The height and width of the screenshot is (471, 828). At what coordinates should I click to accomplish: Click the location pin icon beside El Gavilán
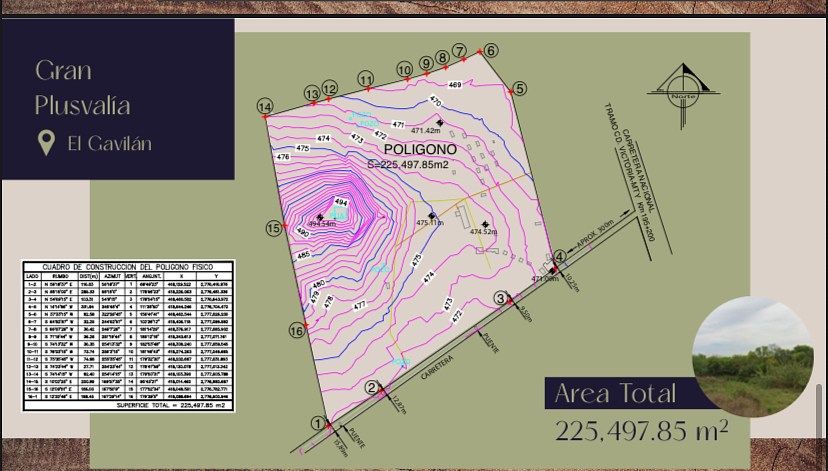tap(46, 143)
